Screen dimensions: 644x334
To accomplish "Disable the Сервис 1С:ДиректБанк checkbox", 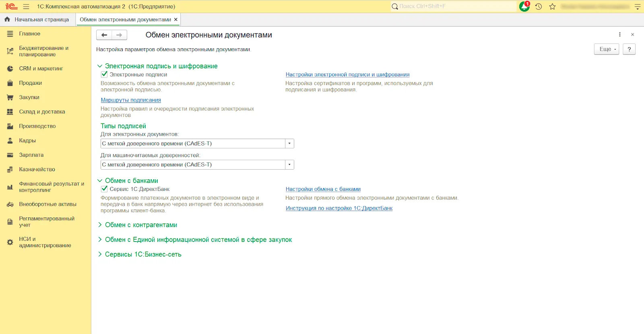I will point(104,189).
